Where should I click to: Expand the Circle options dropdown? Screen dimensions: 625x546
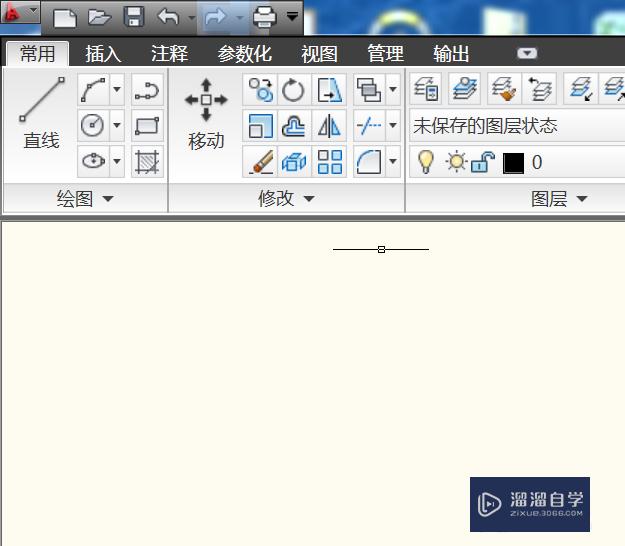[x=117, y=125]
